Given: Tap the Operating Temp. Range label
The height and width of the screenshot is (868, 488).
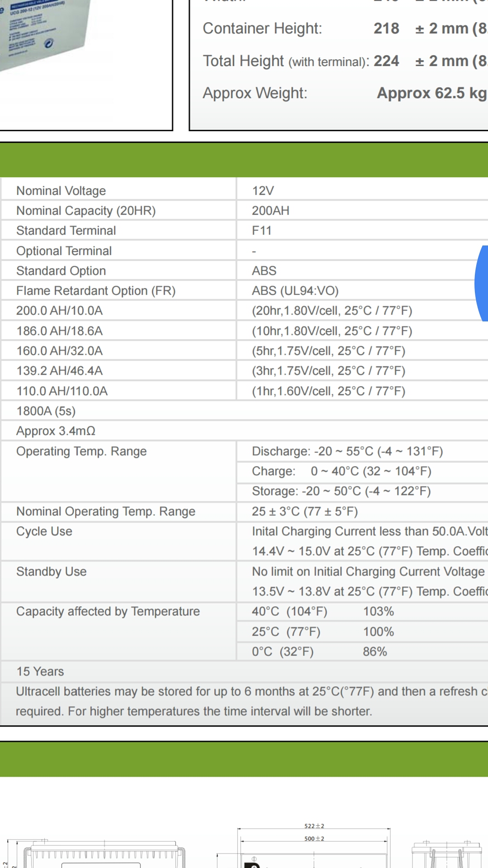Looking at the screenshot, I should [81, 451].
